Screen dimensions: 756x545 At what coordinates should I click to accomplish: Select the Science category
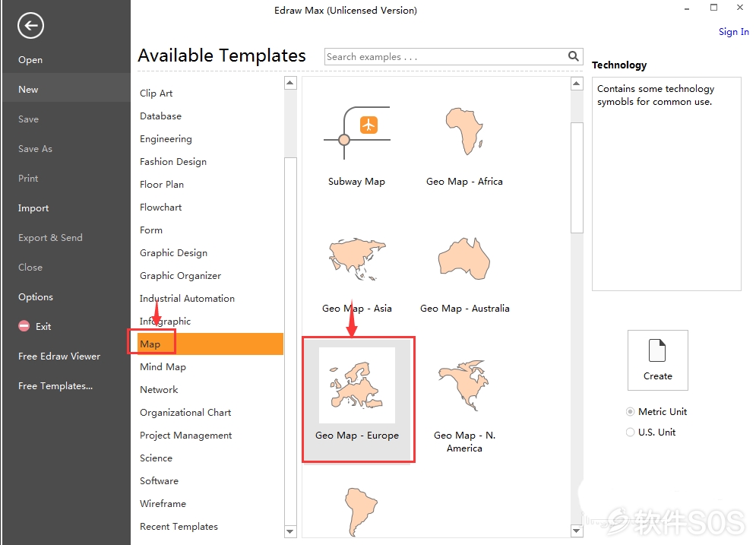(156, 458)
